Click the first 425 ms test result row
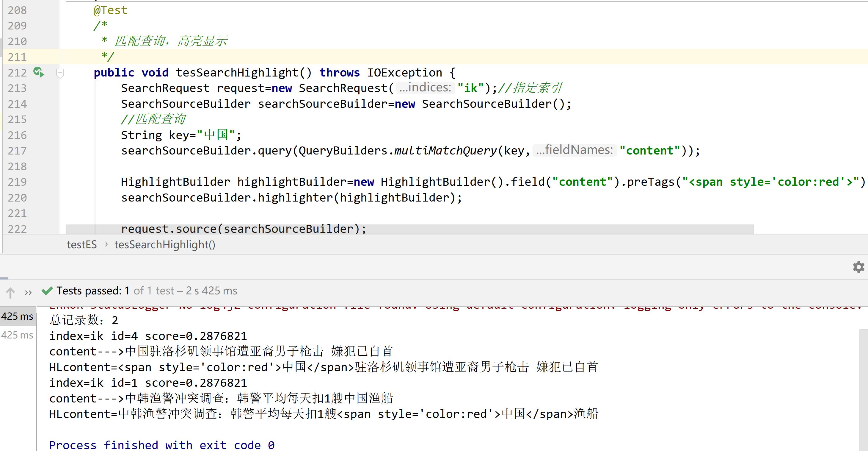The height and width of the screenshot is (451, 868). pyautogui.click(x=18, y=316)
